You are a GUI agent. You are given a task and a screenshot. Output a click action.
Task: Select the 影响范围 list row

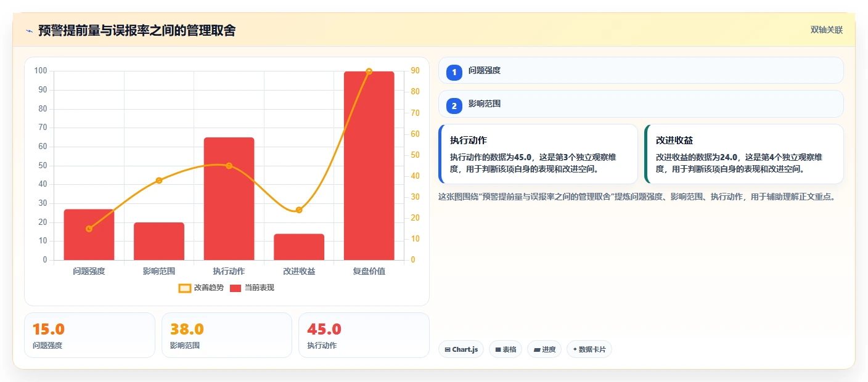coord(641,104)
